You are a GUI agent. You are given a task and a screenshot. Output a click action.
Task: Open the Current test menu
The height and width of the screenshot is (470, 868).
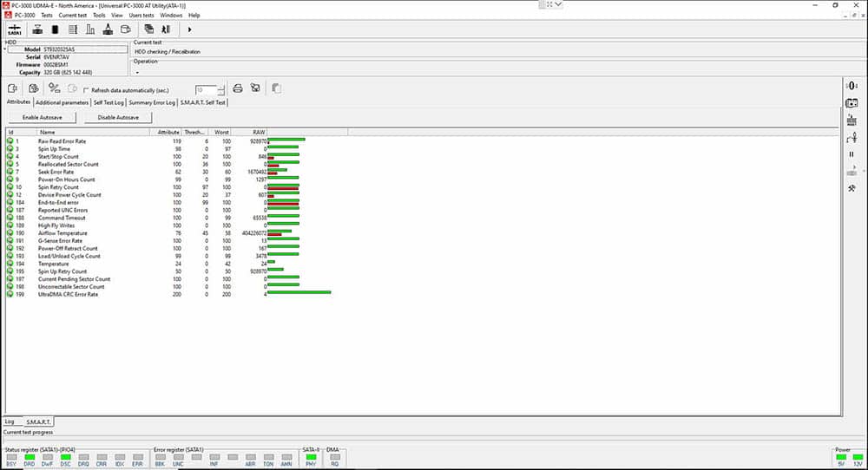(x=73, y=15)
